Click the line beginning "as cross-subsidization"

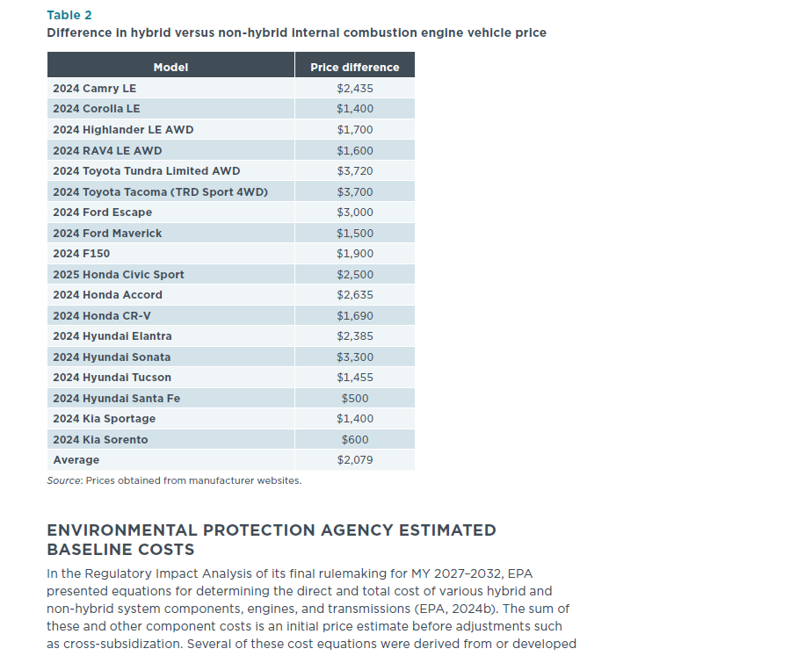311,644
